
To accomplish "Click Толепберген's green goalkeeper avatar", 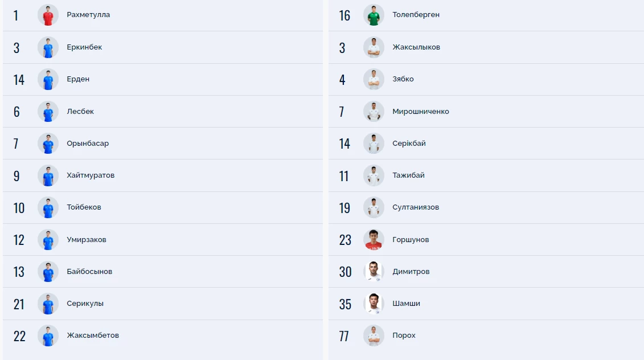I will point(374,15).
